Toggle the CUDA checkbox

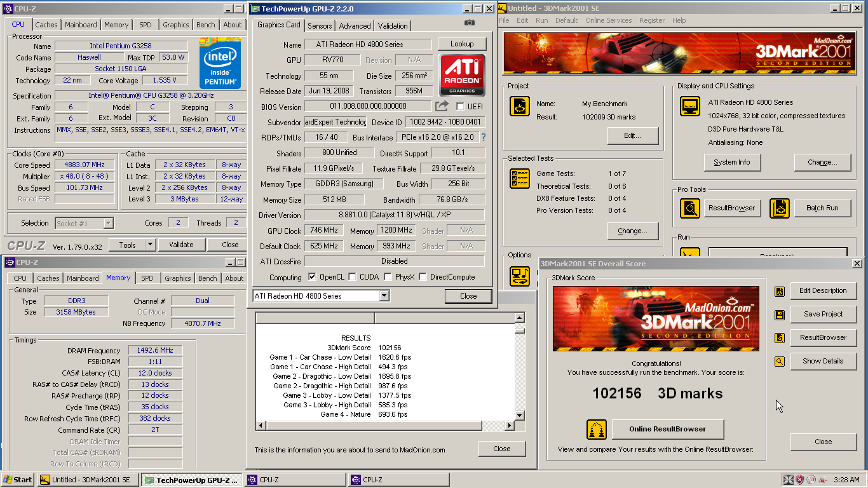pos(352,277)
